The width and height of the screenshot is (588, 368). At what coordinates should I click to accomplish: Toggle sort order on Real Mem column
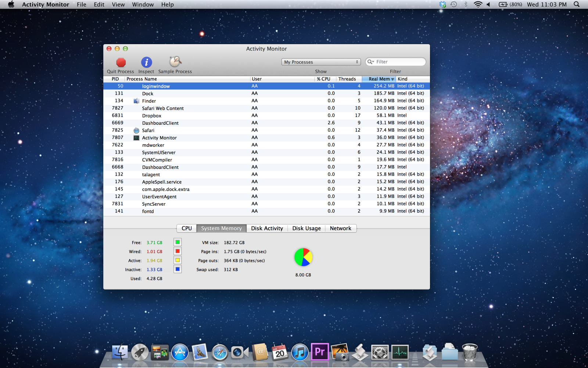pyautogui.click(x=379, y=79)
